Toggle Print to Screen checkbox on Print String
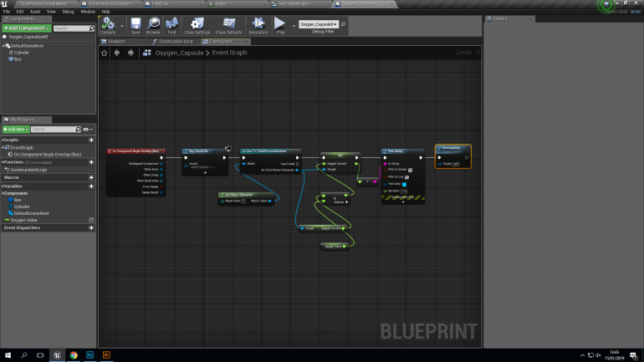Image resolution: width=644 pixels, height=362 pixels. [x=410, y=170]
